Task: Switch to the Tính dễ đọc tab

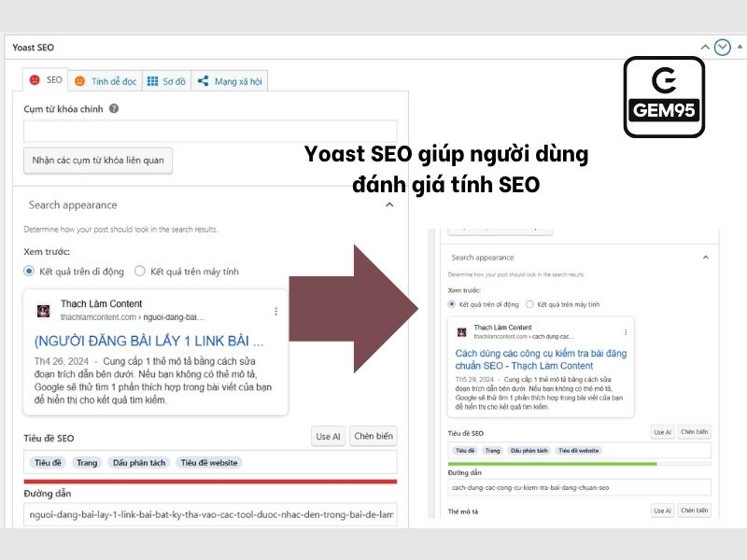Action: pos(106,81)
